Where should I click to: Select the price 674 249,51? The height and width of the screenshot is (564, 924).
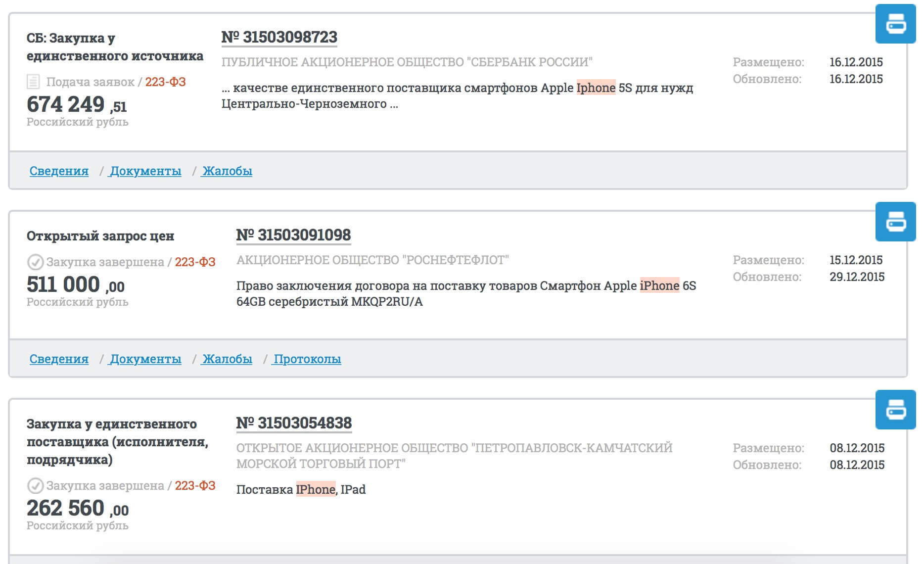click(x=77, y=104)
